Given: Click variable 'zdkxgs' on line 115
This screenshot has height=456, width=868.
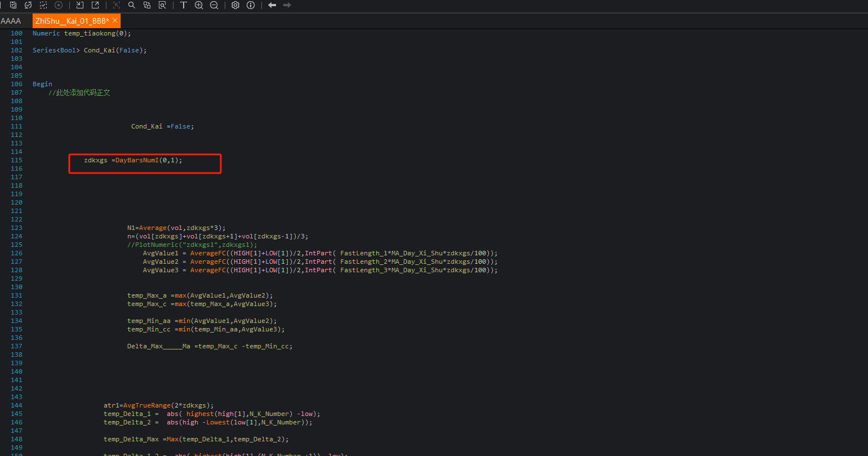Looking at the screenshot, I should click(x=96, y=160).
